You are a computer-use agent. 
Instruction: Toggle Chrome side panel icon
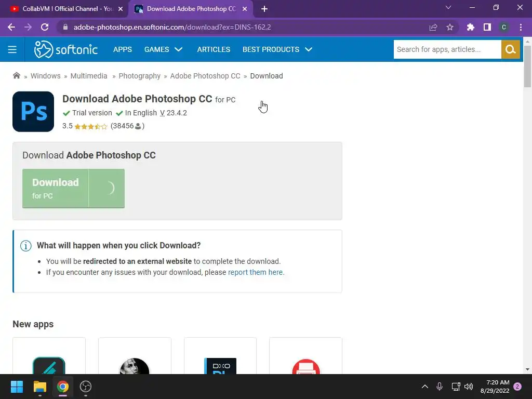pyautogui.click(x=487, y=27)
